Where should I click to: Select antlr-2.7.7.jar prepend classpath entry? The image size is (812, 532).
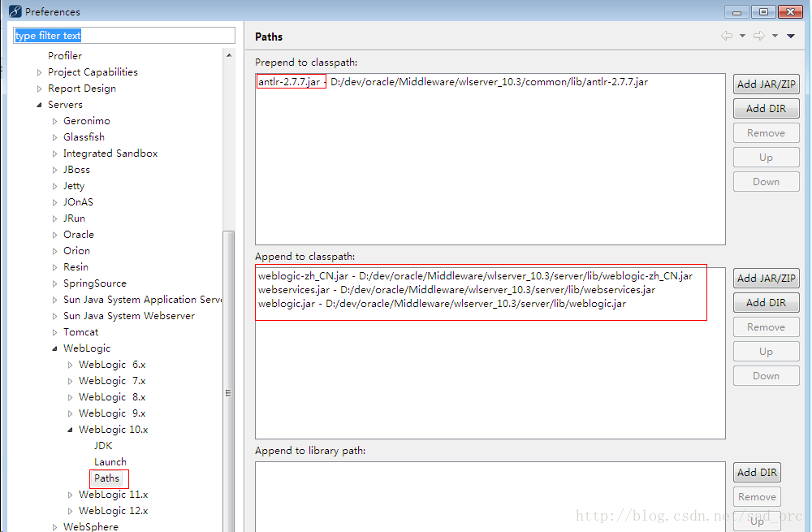452,82
